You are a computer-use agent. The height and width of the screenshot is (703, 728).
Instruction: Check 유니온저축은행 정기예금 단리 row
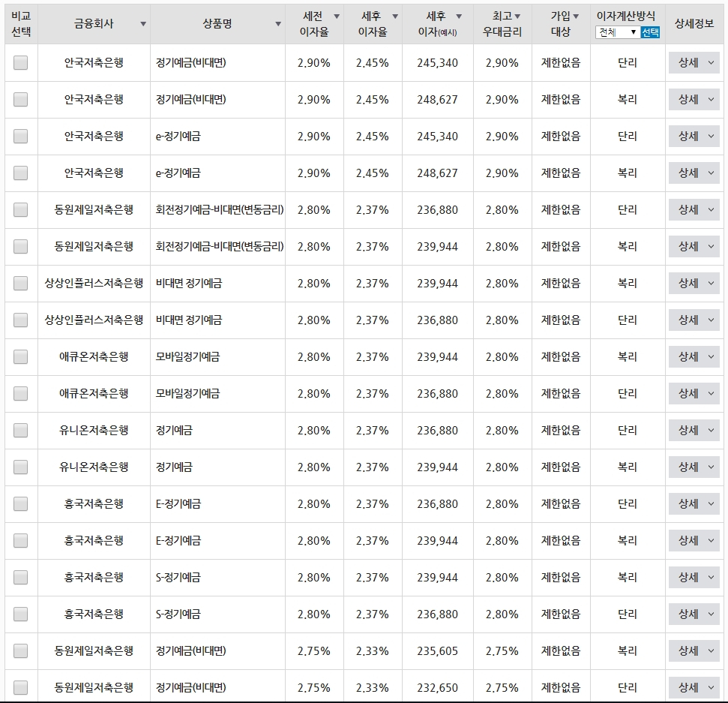pyautogui.click(x=20, y=430)
